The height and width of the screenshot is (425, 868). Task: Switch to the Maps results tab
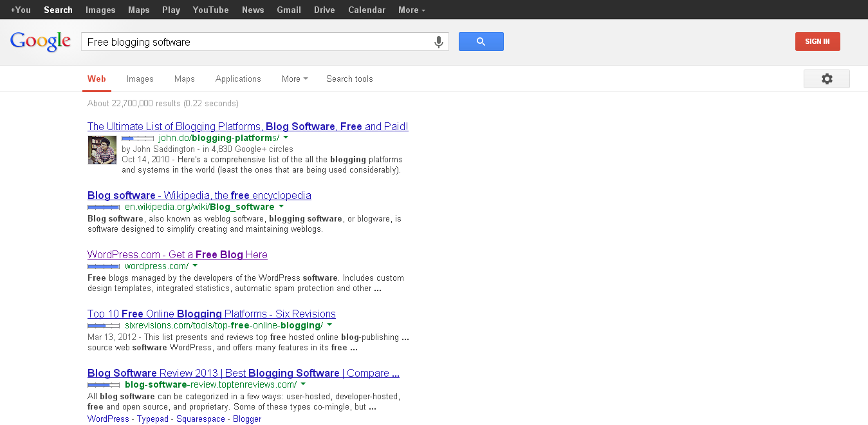point(185,79)
